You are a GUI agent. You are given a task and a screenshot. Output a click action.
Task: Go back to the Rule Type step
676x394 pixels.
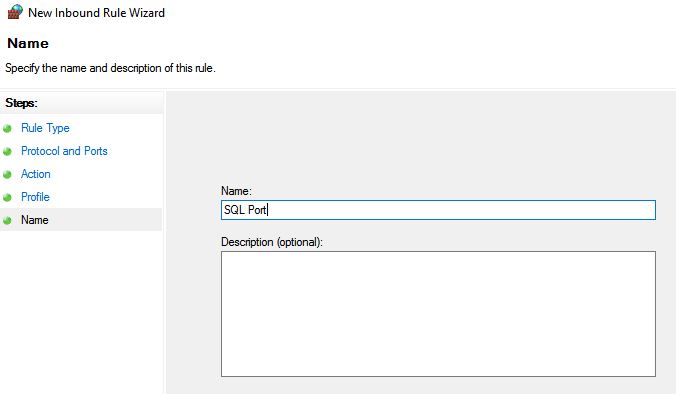[45, 128]
